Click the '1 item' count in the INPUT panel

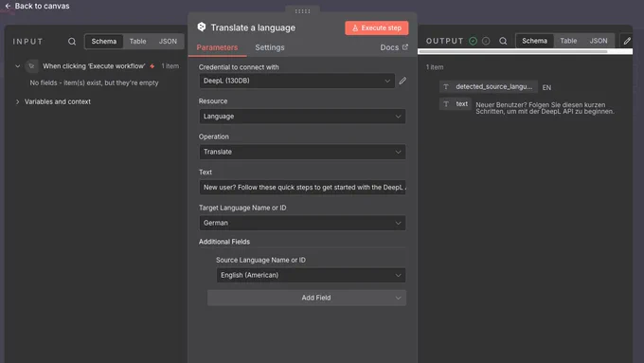tap(170, 66)
